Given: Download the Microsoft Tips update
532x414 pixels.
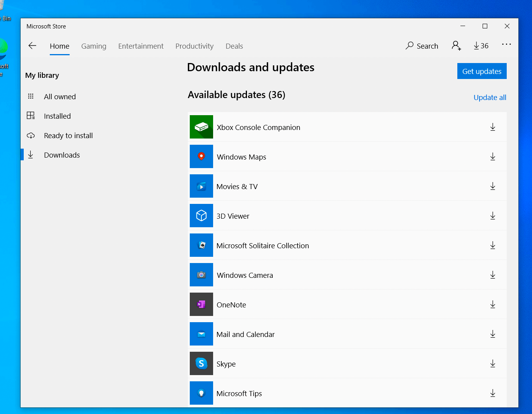Looking at the screenshot, I should click(x=493, y=393).
